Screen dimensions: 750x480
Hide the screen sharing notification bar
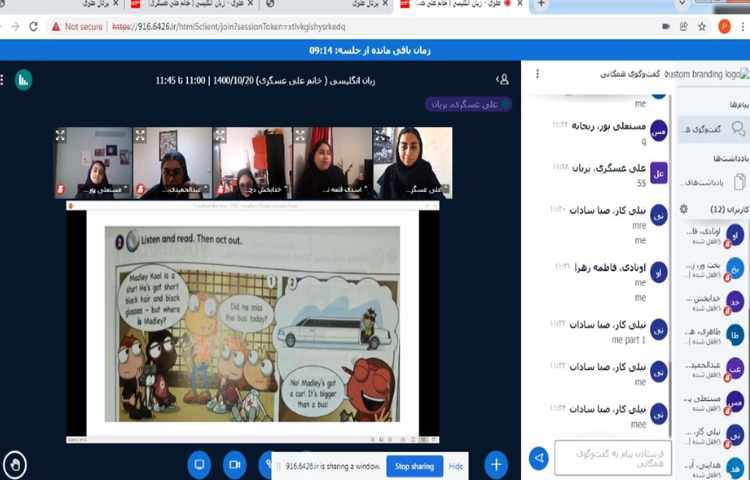(456, 466)
